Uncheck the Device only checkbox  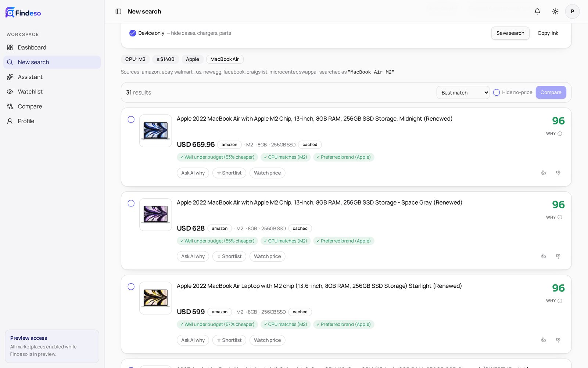133,33
